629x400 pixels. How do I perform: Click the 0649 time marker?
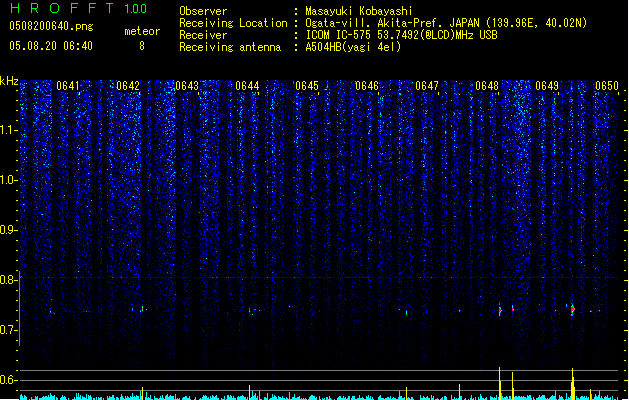click(547, 86)
